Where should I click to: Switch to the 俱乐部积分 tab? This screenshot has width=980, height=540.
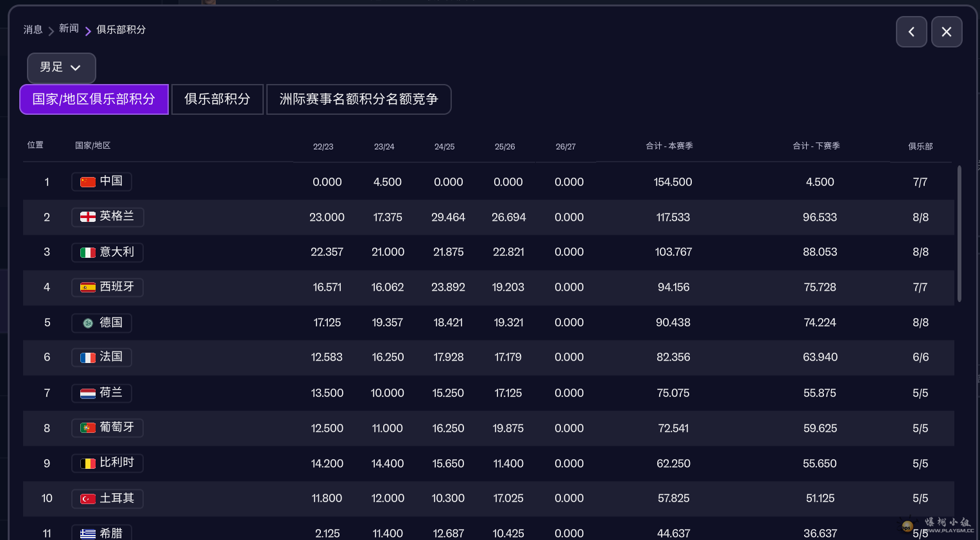click(x=218, y=99)
